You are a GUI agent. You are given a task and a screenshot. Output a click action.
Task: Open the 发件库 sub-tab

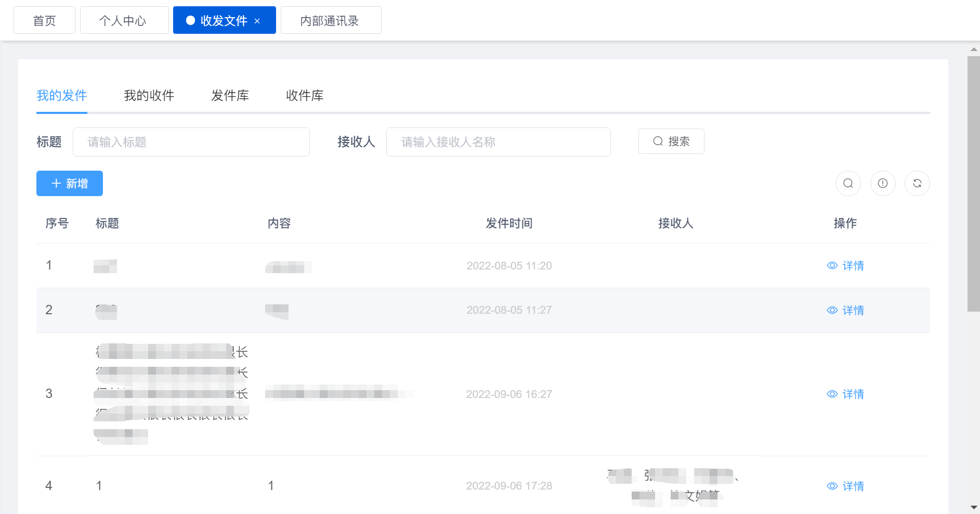(x=230, y=96)
